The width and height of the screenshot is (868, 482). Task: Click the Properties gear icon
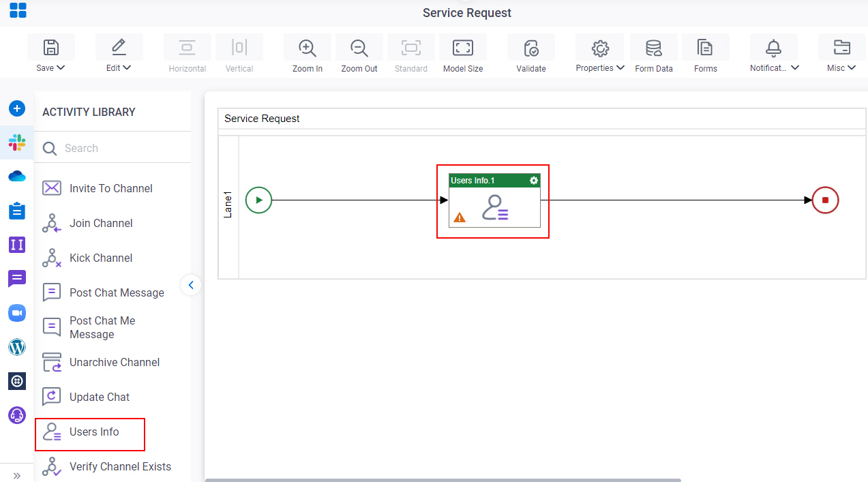tap(600, 48)
